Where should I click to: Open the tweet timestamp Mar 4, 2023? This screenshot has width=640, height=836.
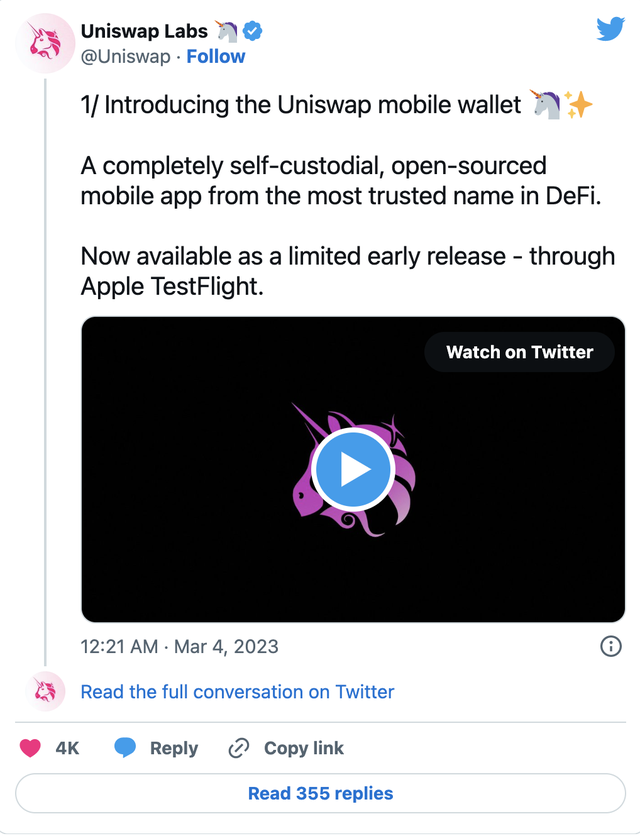pyautogui.click(x=180, y=646)
